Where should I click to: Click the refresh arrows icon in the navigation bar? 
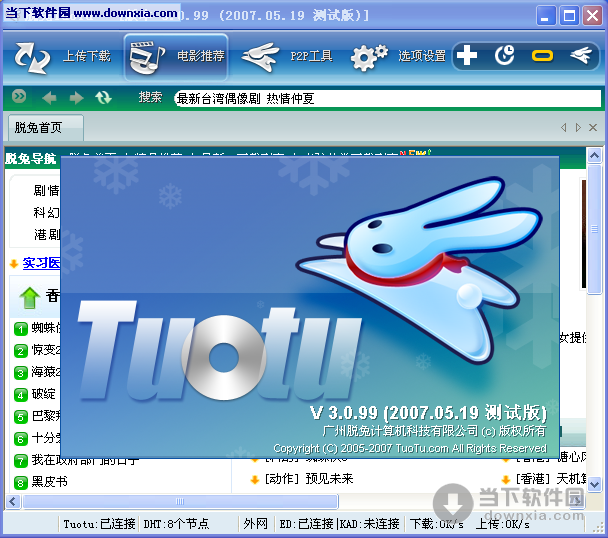coord(103,98)
